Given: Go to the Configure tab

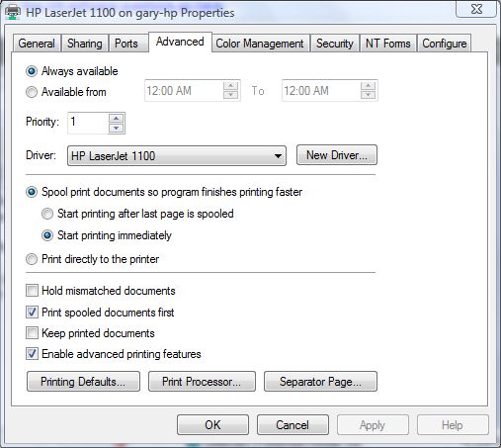Looking at the screenshot, I should [x=445, y=44].
